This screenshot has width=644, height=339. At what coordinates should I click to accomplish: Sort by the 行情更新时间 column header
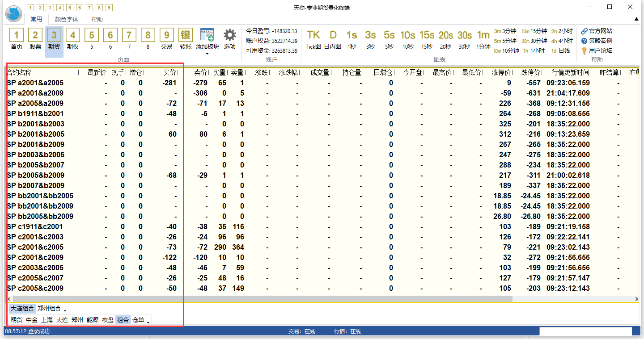[568, 72]
